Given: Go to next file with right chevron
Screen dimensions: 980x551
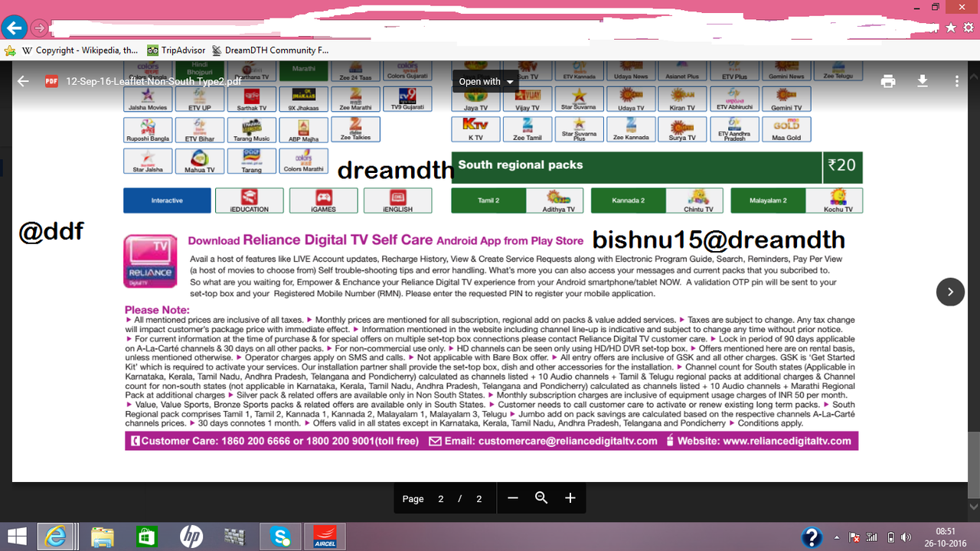Looking at the screenshot, I should coord(950,292).
